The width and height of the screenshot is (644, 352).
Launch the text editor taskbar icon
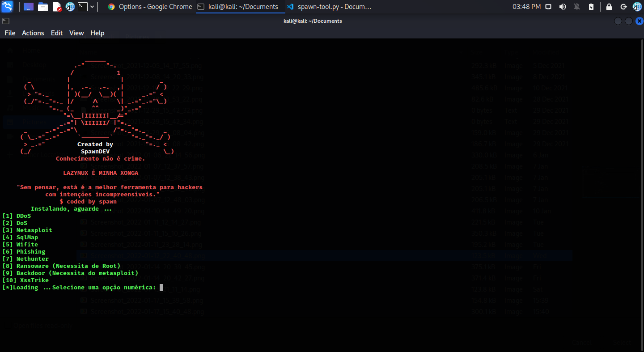pos(56,6)
